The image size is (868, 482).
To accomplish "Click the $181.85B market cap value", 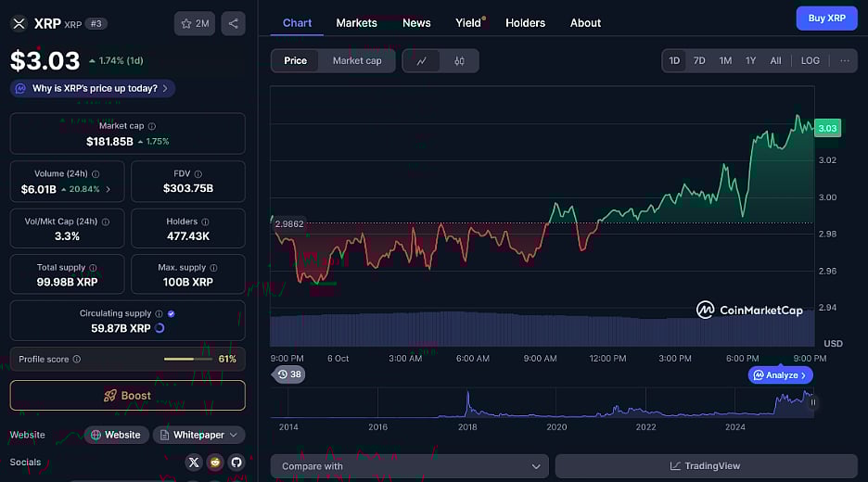I will tap(109, 142).
